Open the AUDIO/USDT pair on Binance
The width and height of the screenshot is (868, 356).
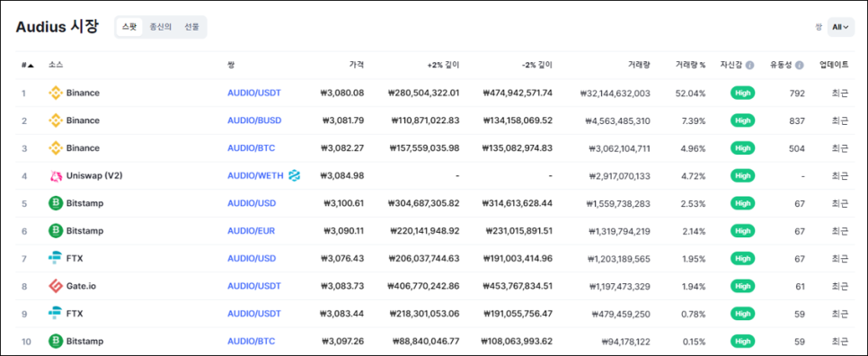pyautogui.click(x=254, y=93)
